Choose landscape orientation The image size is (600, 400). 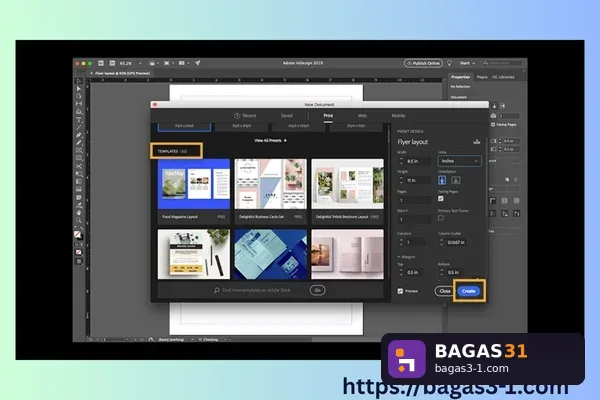coord(456,180)
